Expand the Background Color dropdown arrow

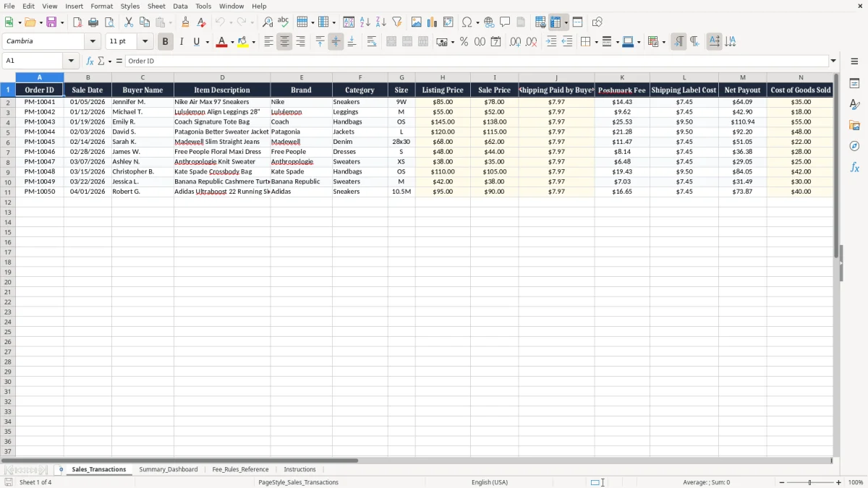(253, 42)
